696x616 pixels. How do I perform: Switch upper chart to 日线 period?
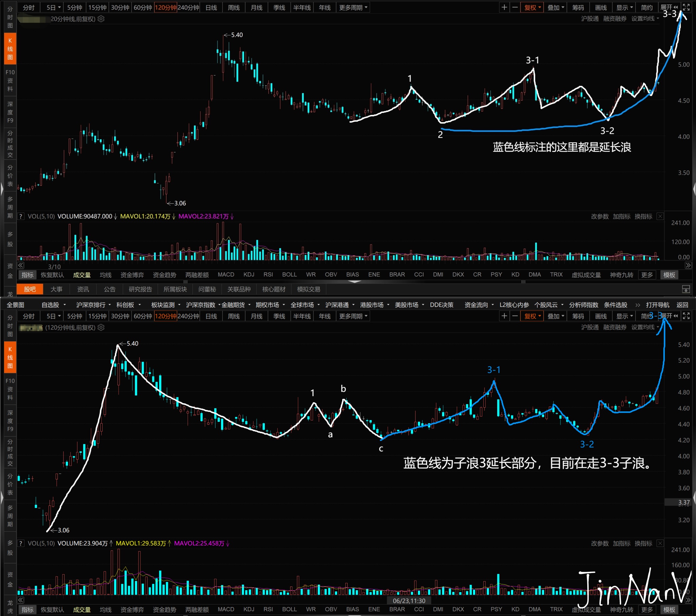click(x=211, y=7)
